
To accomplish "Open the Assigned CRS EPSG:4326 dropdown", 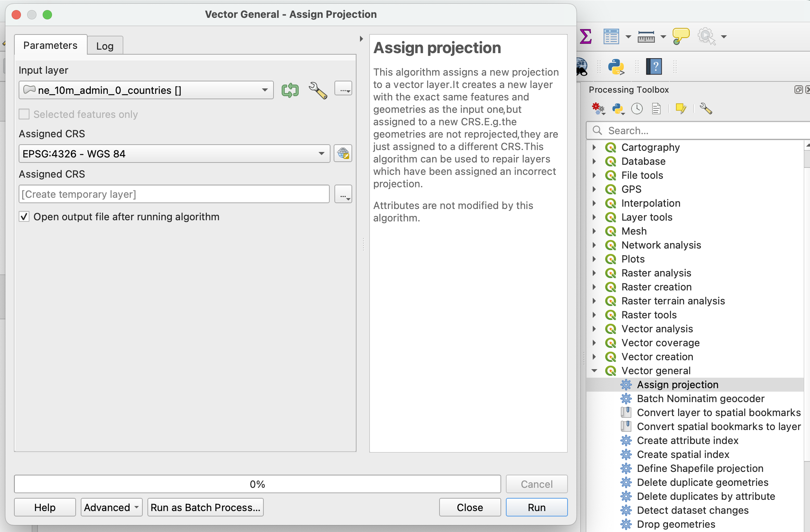I will (174, 154).
